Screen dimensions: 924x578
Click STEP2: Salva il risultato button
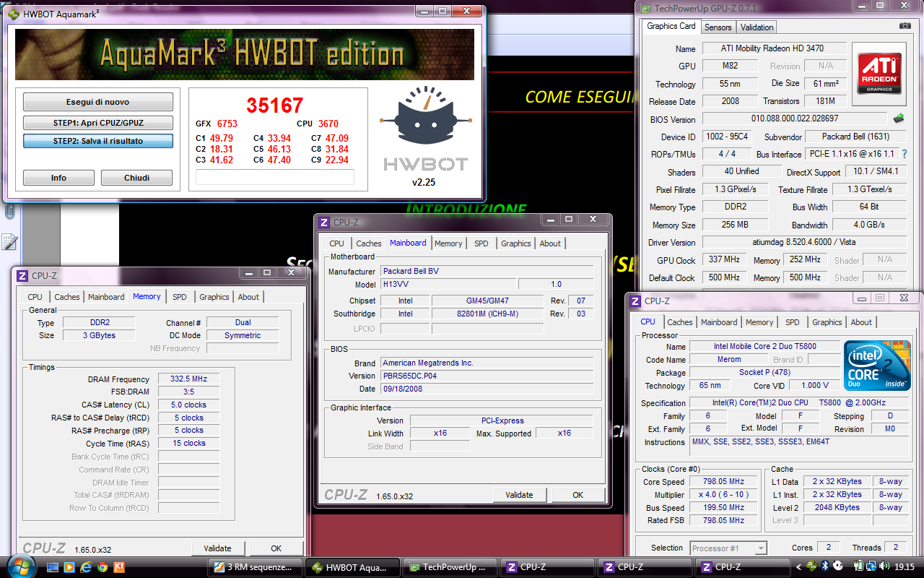click(x=98, y=141)
